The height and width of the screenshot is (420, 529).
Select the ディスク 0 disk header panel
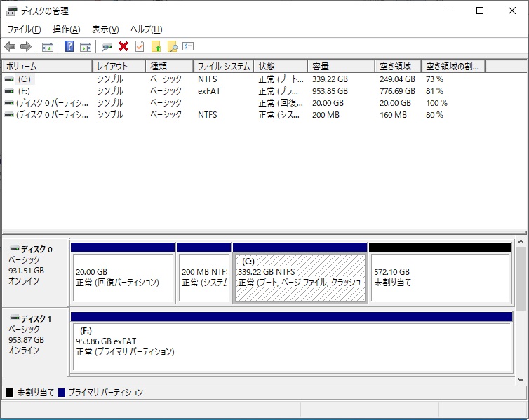pos(36,273)
